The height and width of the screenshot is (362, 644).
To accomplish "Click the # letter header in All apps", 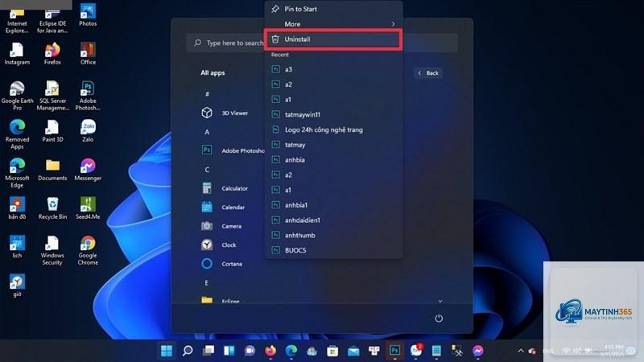I will [x=207, y=94].
